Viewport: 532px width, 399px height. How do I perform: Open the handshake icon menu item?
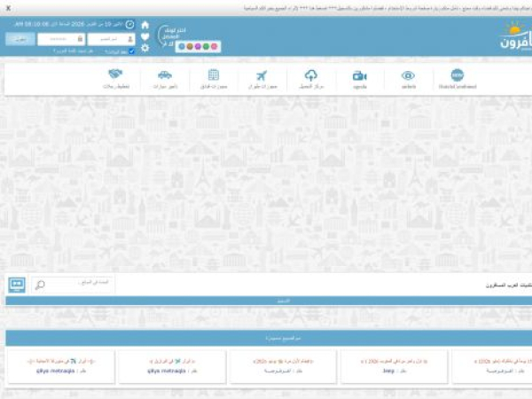coord(115,79)
